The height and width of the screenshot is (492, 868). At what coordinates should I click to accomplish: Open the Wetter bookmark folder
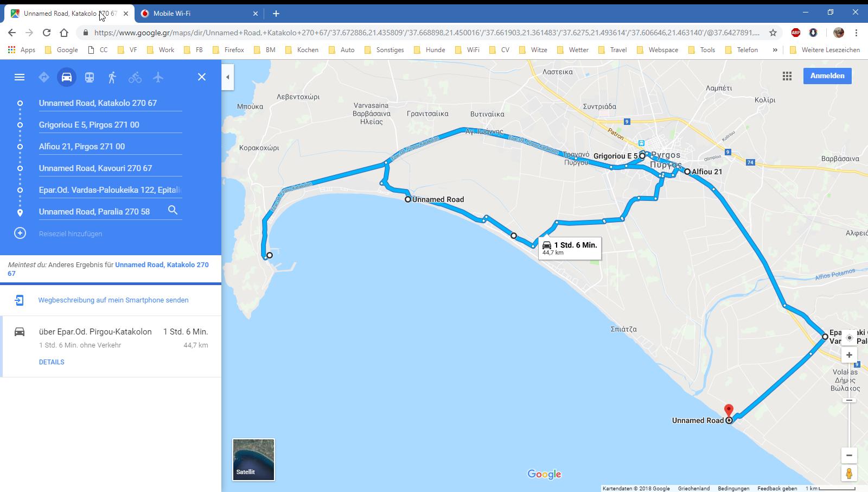(573, 49)
